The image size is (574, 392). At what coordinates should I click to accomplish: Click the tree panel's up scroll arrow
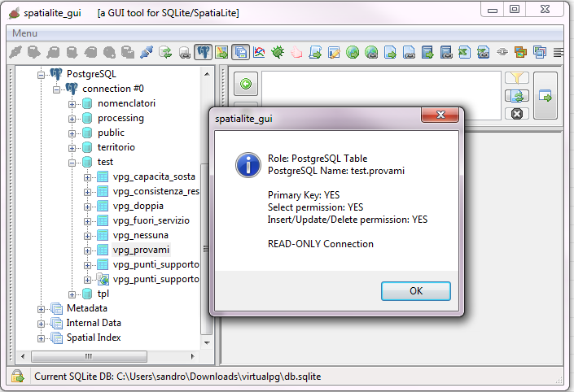tap(207, 74)
